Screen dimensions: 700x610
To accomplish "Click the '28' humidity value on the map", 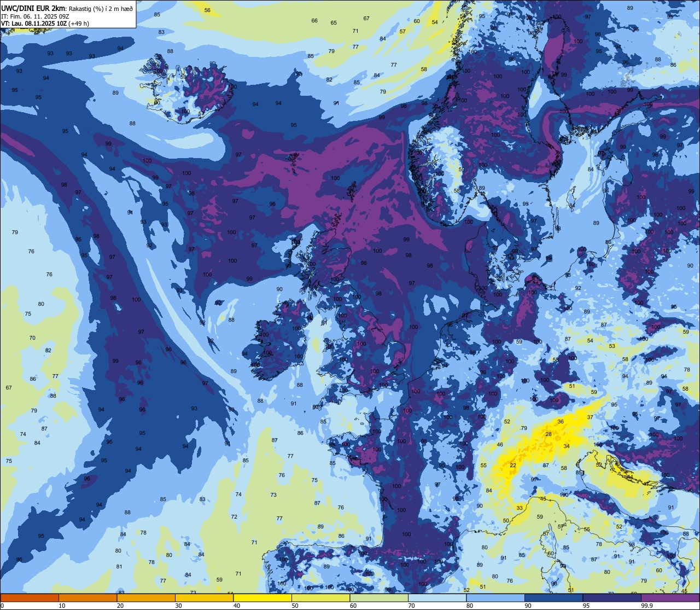I will [549, 434].
